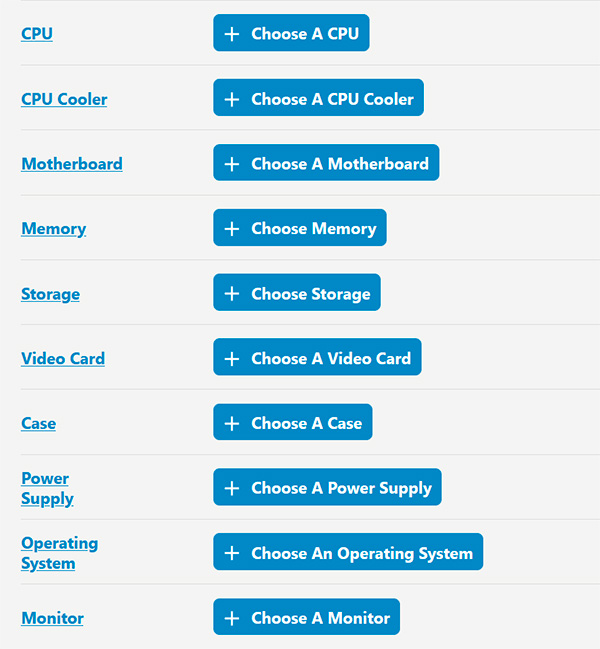Click the plus icon for Power Supply
This screenshot has height=649, width=600.
pyautogui.click(x=232, y=488)
